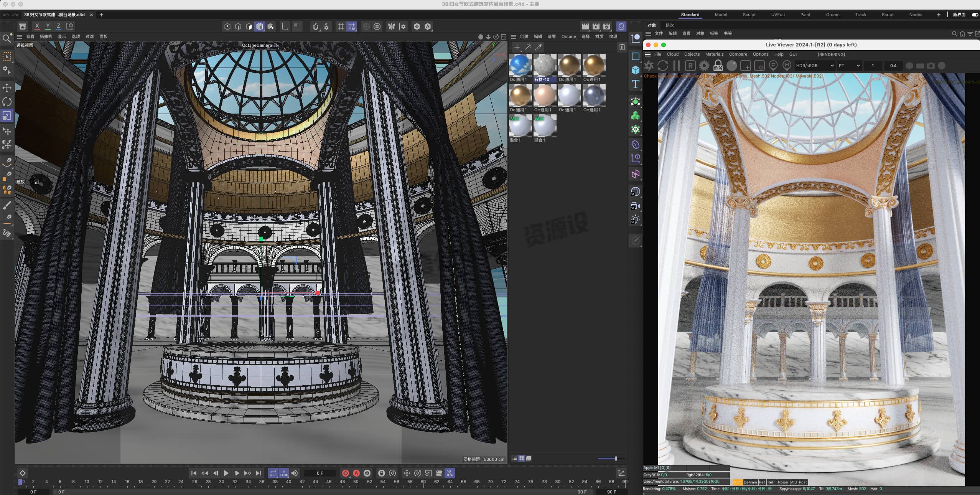
Task: Activate the live selection tool
Action: tap(7, 57)
